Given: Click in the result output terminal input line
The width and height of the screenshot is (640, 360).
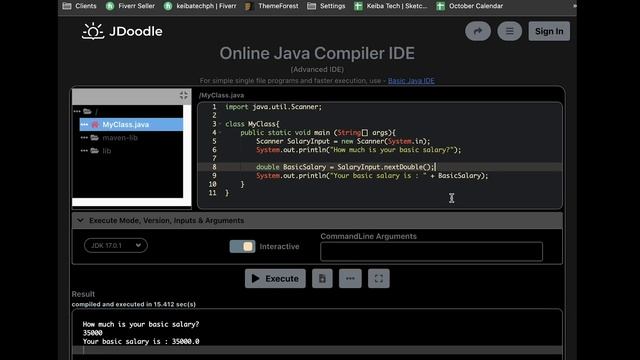Looking at the screenshot, I should click(x=317, y=350).
